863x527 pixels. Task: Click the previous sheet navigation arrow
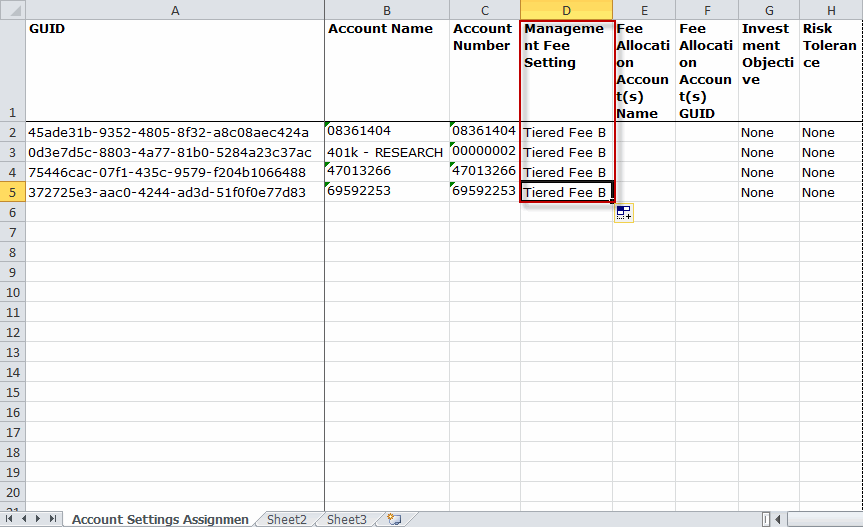25,519
